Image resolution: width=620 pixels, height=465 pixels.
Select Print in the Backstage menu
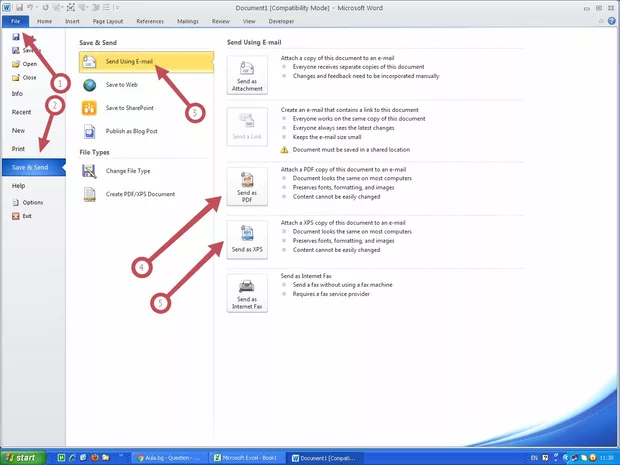[x=18, y=149]
